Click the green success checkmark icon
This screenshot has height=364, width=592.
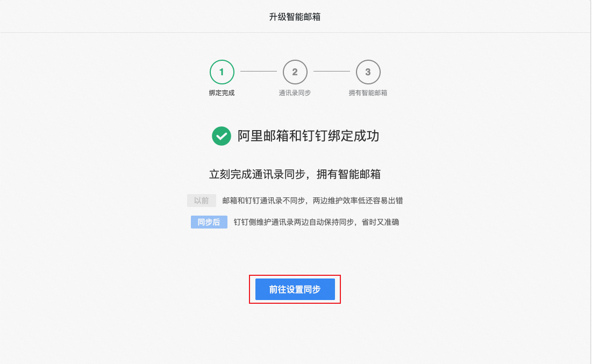pyautogui.click(x=221, y=136)
